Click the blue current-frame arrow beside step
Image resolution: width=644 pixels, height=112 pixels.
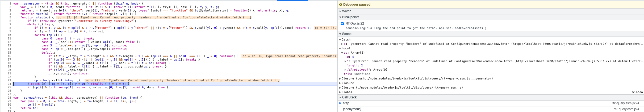coord(340,103)
